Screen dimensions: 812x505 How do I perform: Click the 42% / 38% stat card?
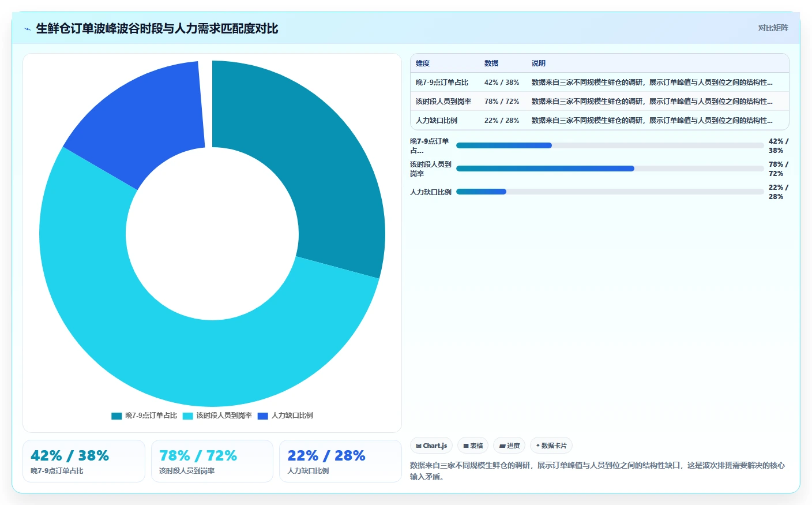(x=84, y=461)
